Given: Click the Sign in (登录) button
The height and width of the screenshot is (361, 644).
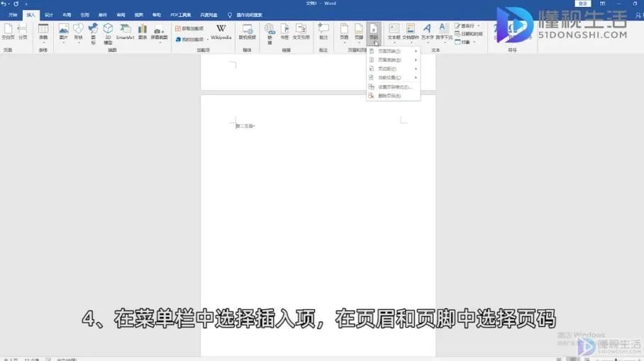Looking at the screenshot, I should pyautogui.click(x=583, y=4).
